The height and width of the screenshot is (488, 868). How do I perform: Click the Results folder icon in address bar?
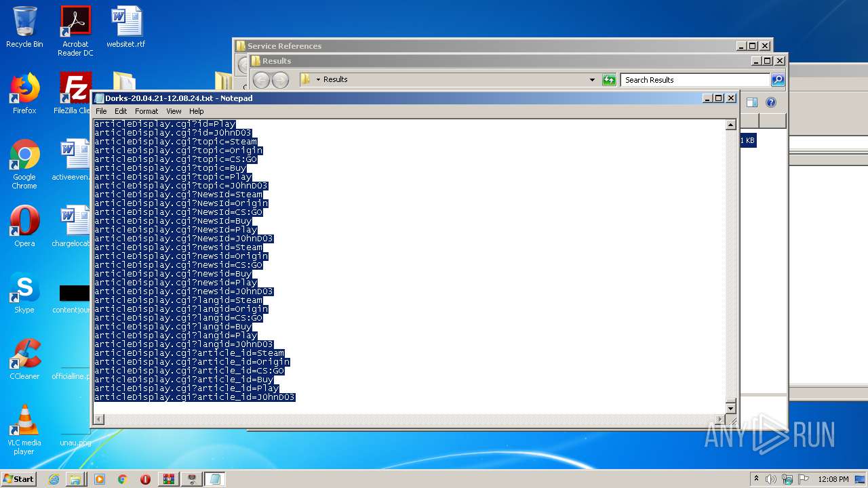tap(306, 79)
